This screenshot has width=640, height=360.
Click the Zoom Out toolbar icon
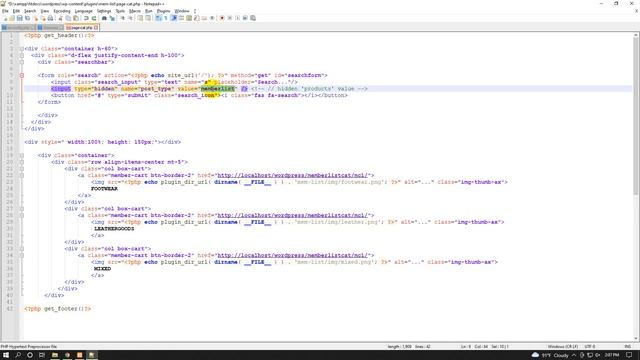click(x=131, y=18)
